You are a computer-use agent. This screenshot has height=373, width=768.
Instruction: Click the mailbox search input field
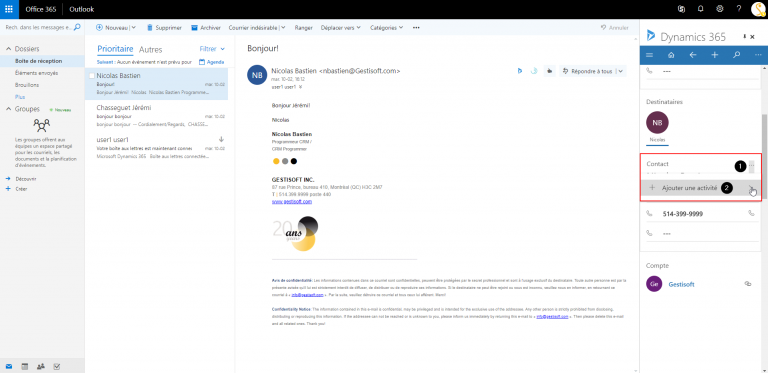(38, 27)
